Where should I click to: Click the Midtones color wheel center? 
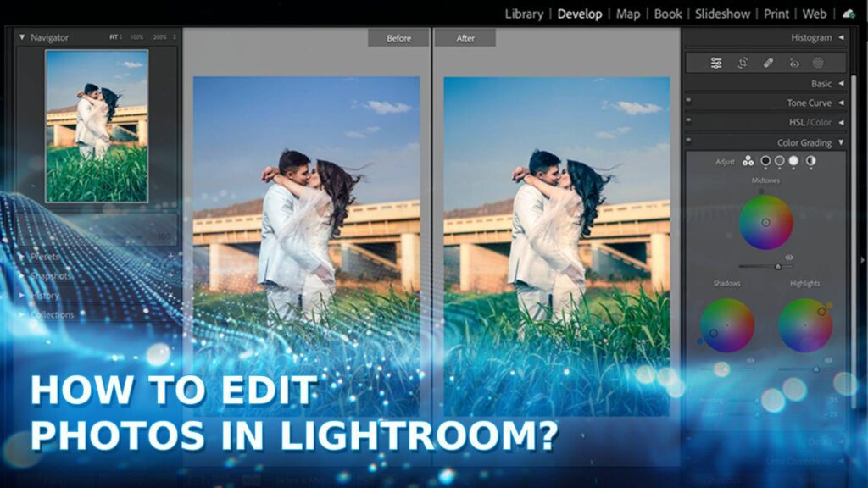(x=765, y=223)
